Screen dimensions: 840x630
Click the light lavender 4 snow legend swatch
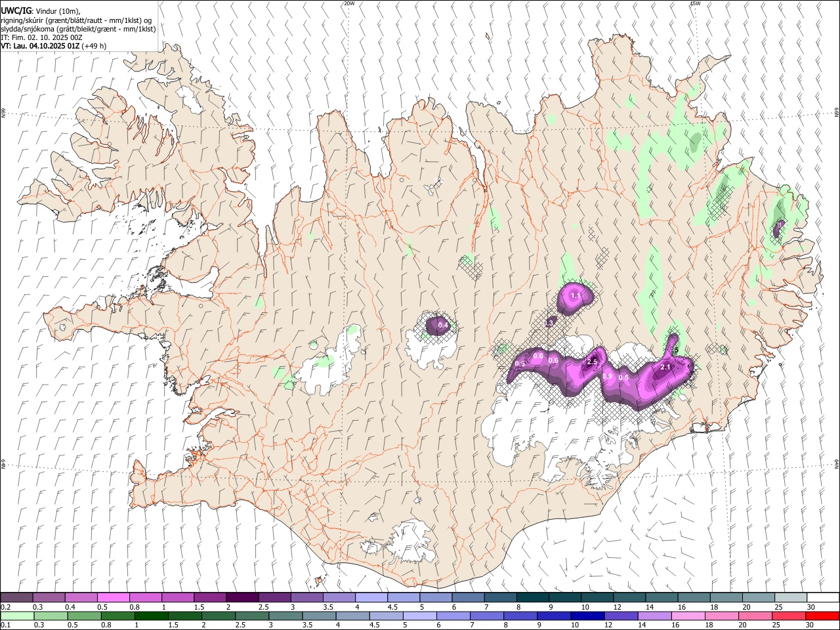point(371,597)
